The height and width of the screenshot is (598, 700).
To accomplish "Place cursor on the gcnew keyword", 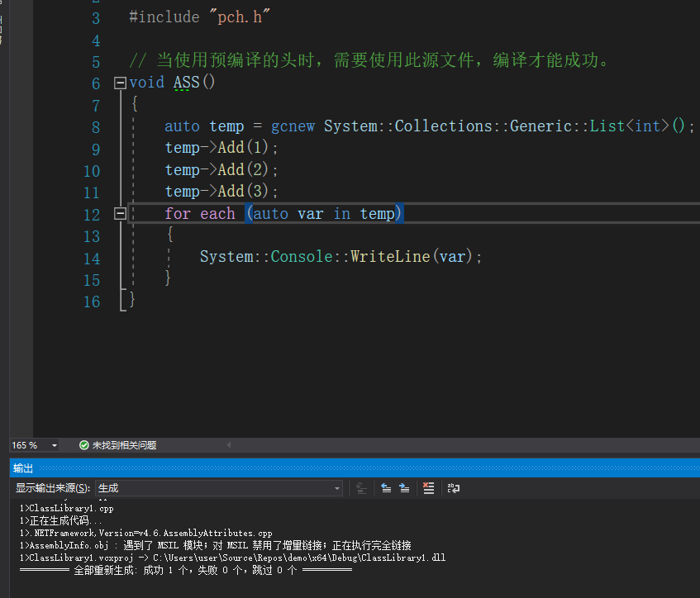I will point(293,126).
